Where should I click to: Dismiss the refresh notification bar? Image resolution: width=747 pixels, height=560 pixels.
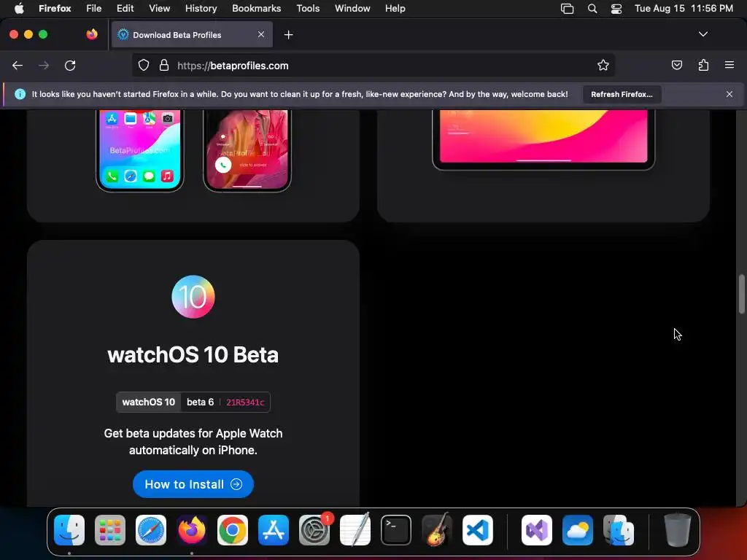729,94
